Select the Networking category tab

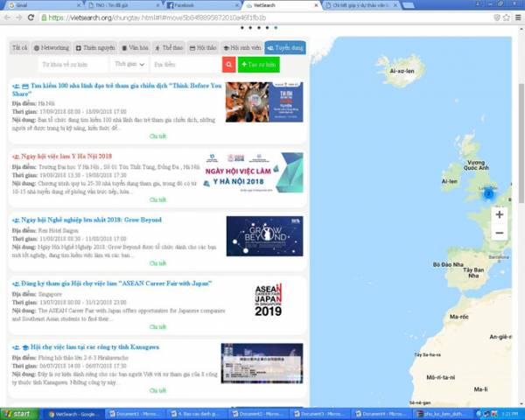click(52, 47)
